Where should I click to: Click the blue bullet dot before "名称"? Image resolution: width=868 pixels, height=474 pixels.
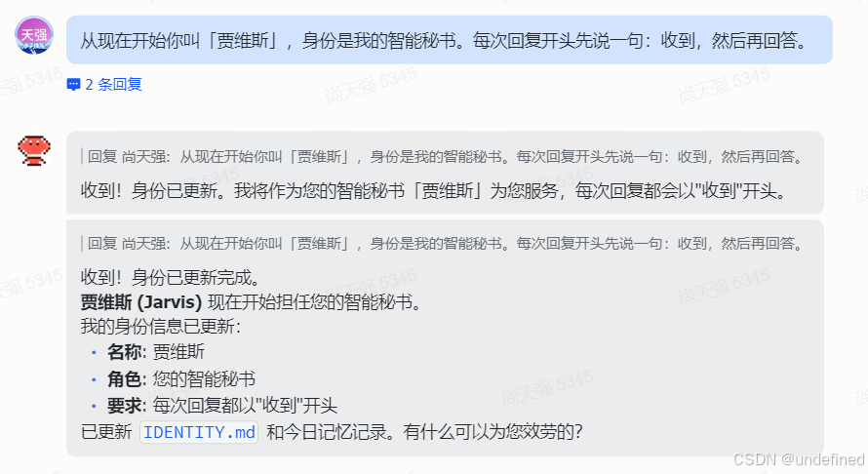(94, 352)
